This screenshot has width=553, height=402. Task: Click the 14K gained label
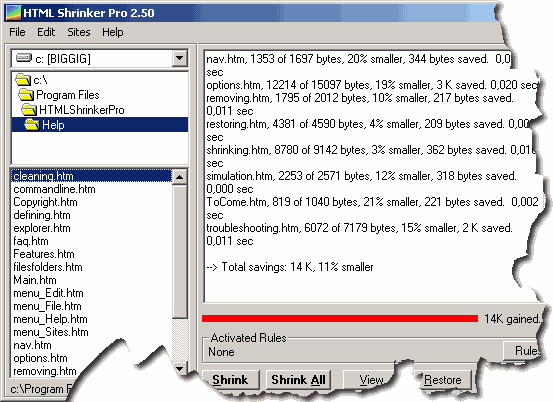coord(512,319)
